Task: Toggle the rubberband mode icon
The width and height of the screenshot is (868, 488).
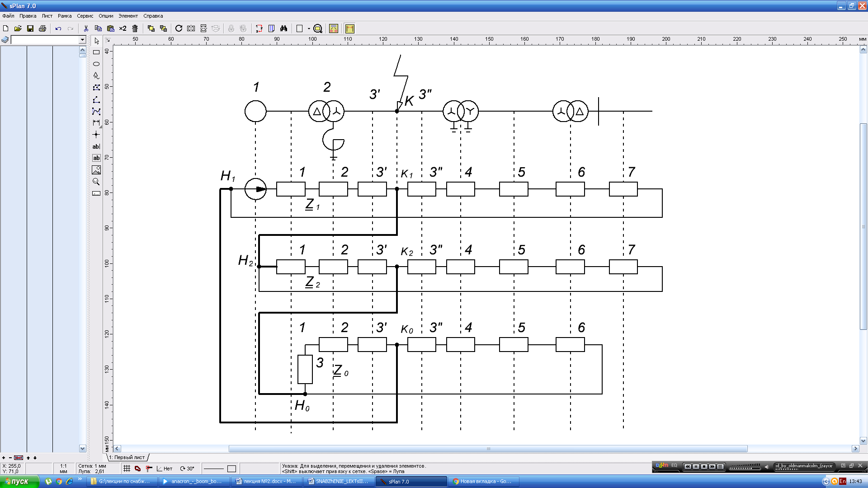Action: click(x=138, y=469)
